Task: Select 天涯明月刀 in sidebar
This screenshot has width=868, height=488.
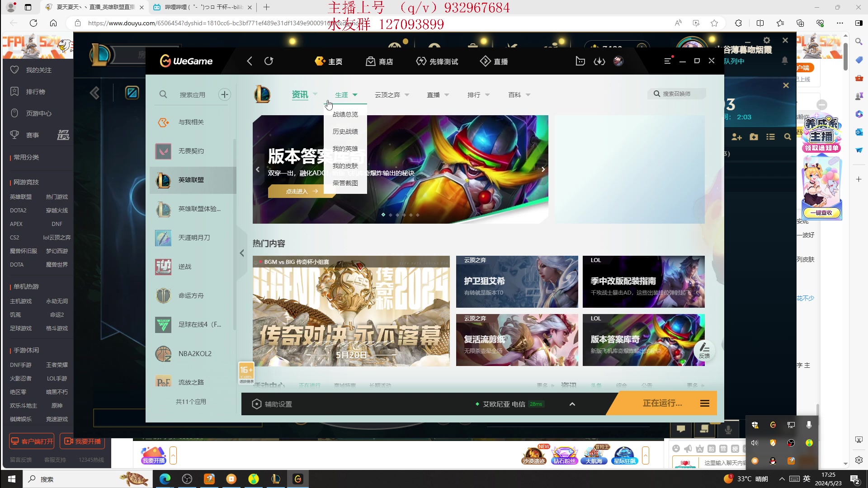Action: 193,238
